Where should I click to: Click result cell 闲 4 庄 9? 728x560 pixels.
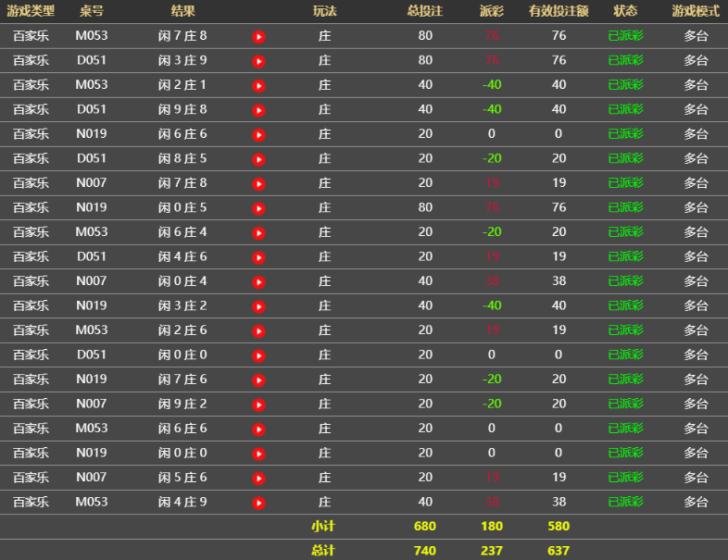[182, 502]
